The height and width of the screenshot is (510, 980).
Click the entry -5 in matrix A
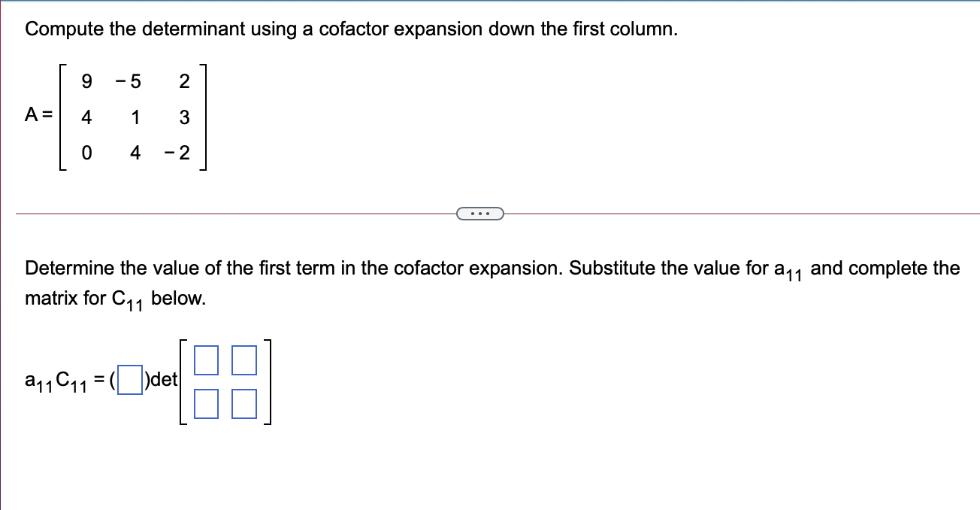tap(129, 82)
